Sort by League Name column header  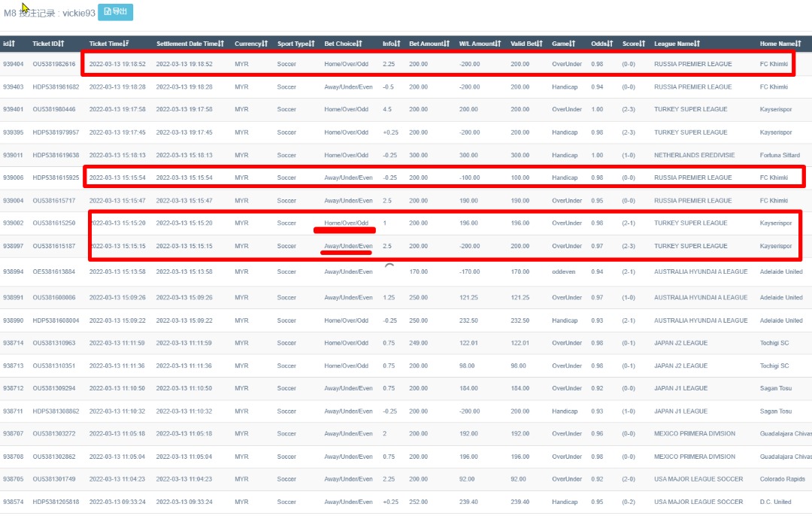[x=677, y=44]
